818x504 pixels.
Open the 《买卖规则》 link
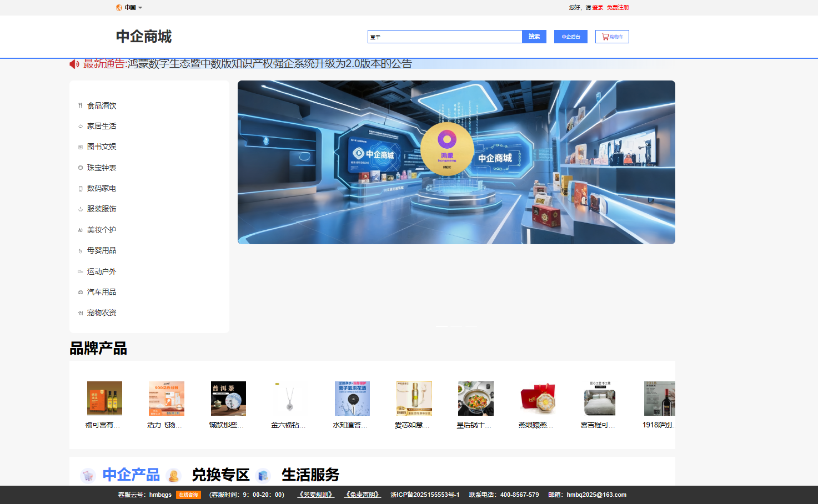pyautogui.click(x=315, y=494)
